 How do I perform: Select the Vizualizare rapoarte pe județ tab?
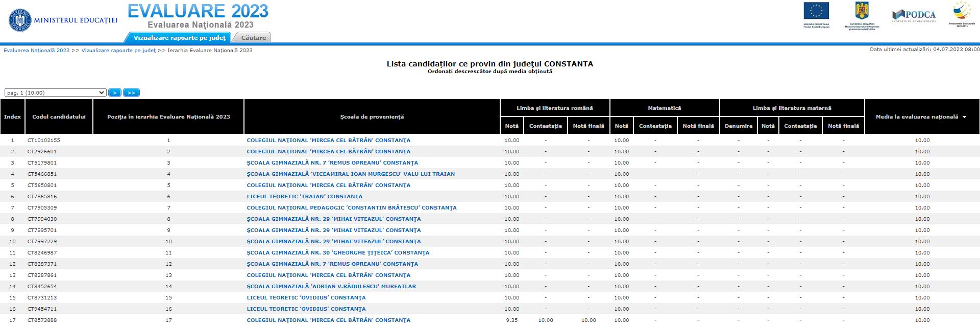[x=179, y=38]
